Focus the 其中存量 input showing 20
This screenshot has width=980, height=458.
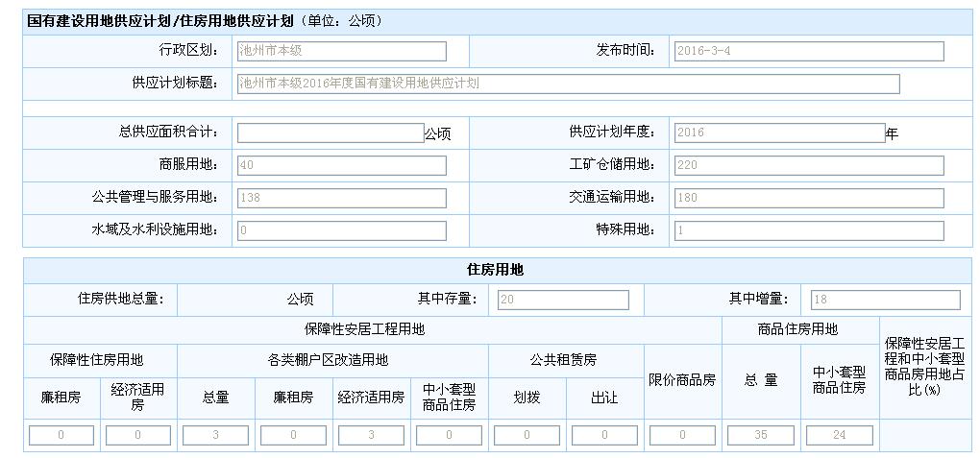pyautogui.click(x=562, y=300)
